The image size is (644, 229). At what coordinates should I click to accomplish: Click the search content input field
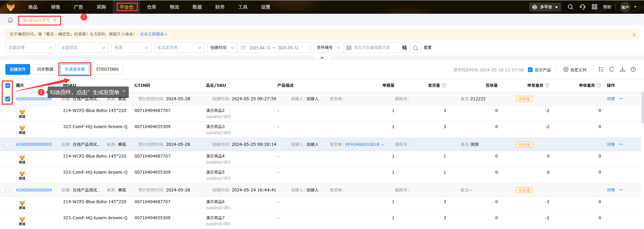tap(376, 48)
